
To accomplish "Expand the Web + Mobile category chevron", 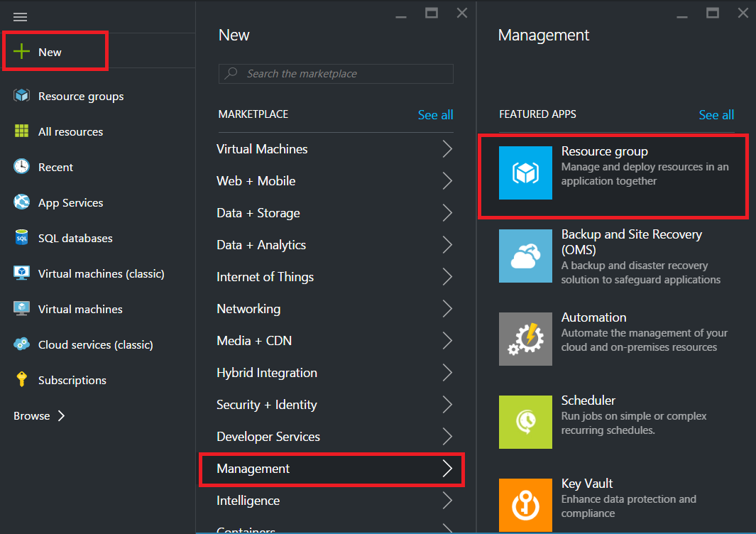I will [447, 181].
